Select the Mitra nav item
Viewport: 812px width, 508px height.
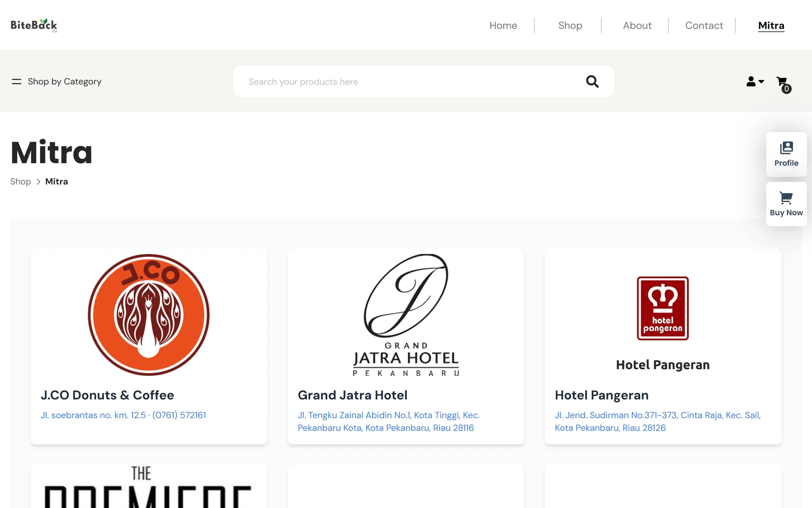coord(771,25)
